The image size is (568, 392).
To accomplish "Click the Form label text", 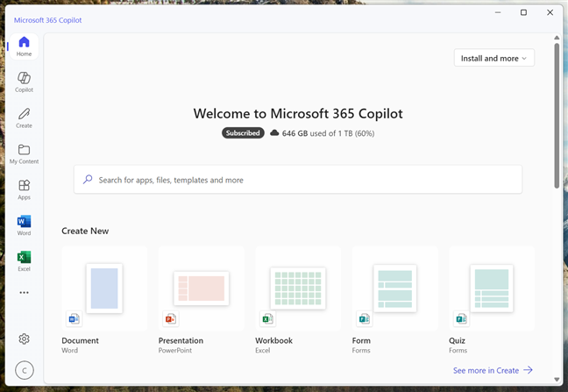I will point(361,340).
